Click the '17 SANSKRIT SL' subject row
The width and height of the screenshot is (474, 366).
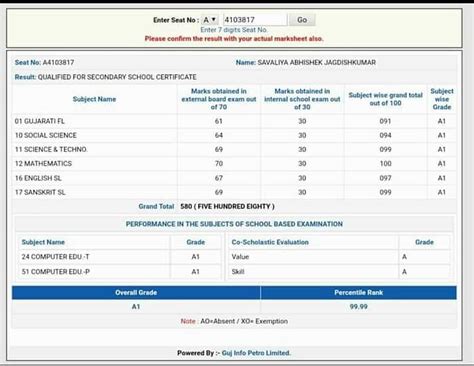coord(234,192)
